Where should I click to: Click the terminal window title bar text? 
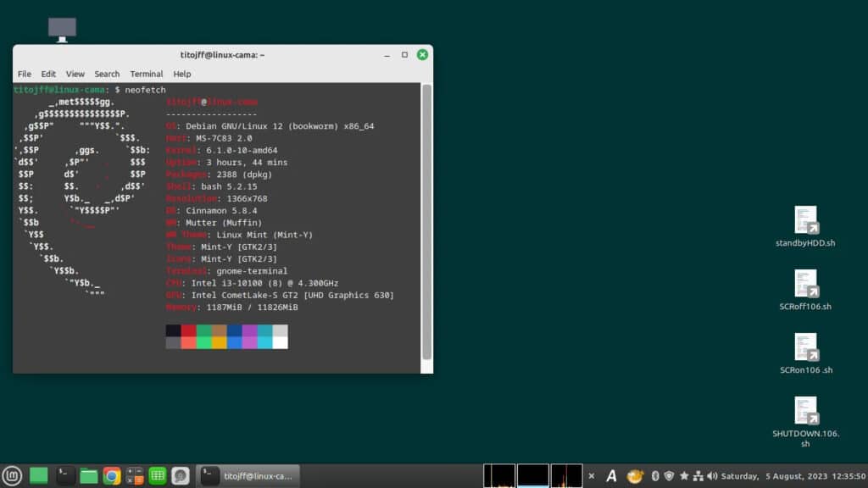point(223,55)
